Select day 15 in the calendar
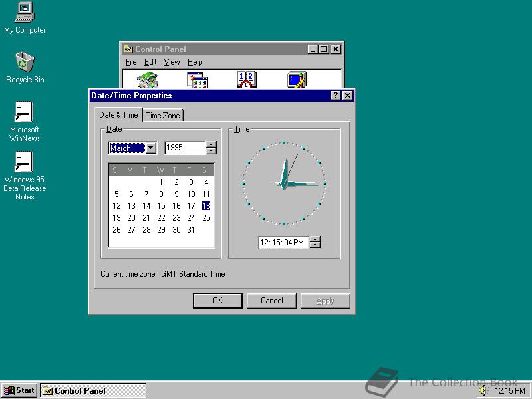 pyautogui.click(x=161, y=206)
